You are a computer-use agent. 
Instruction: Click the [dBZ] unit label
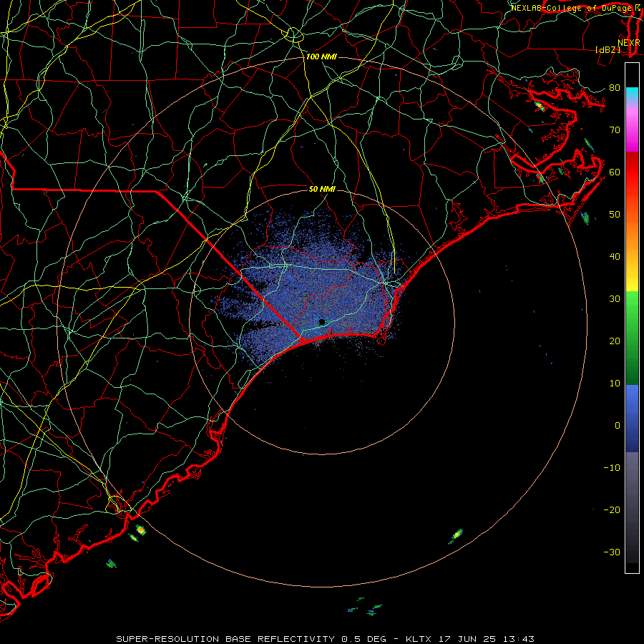608,49
